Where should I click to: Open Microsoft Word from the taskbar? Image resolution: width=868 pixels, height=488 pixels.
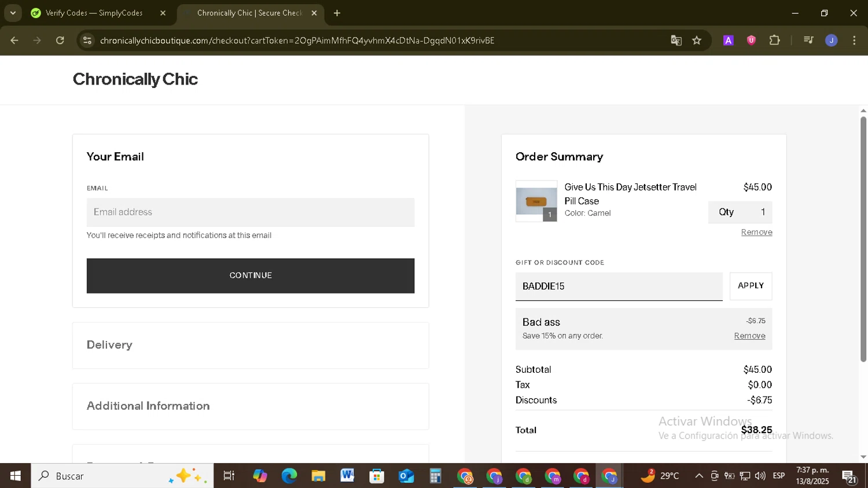tap(347, 476)
